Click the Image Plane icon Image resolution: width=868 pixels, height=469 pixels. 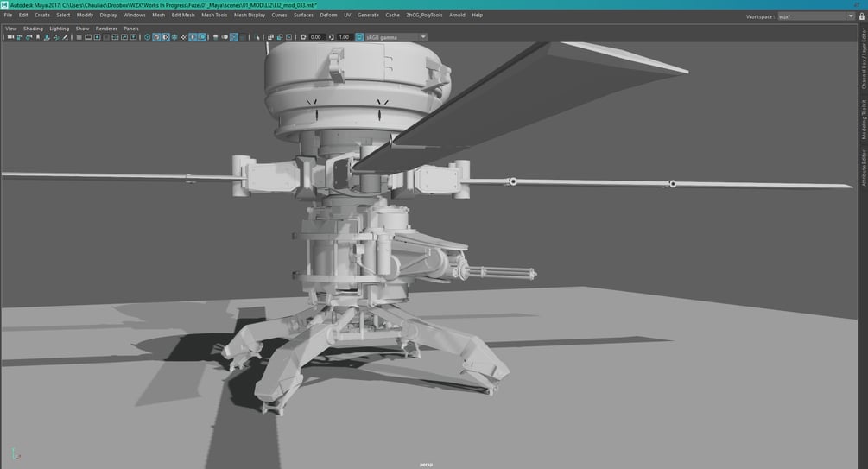click(x=47, y=37)
